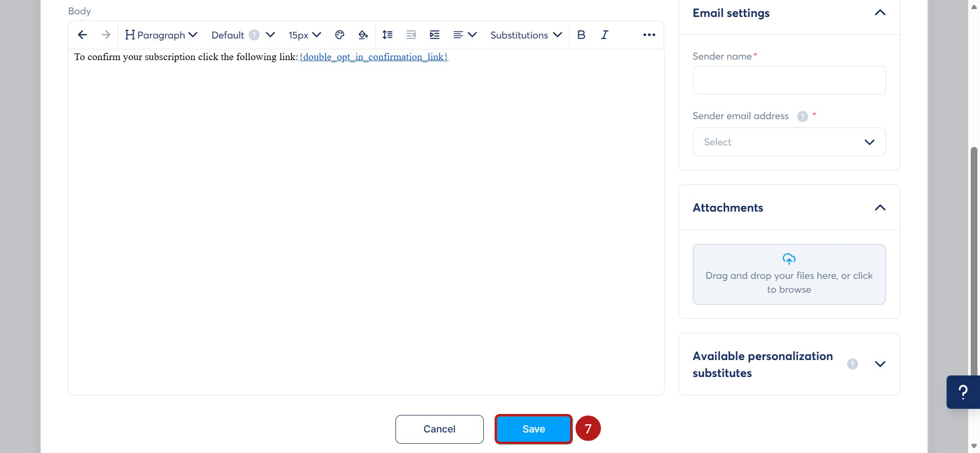Click the help icon next to Default font
Viewport: 980px width, 453px height.
coord(254,35)
